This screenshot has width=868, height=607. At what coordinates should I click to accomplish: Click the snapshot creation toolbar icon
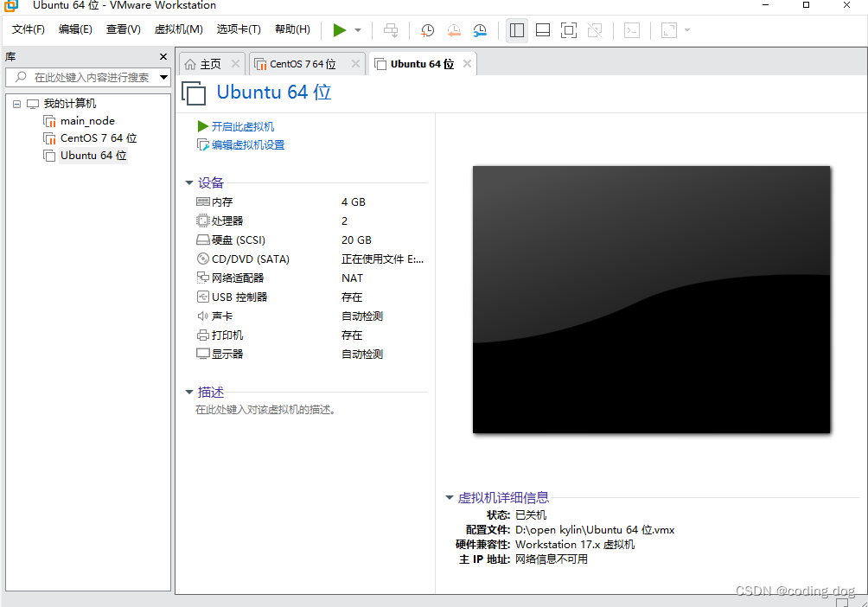tap(426, 30)
